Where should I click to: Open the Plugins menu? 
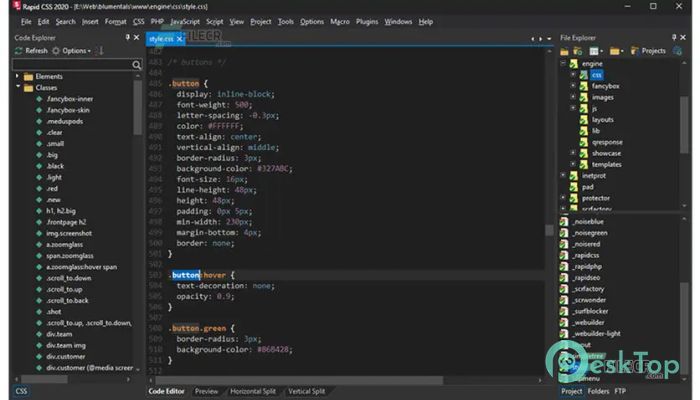tap(367, 21)
